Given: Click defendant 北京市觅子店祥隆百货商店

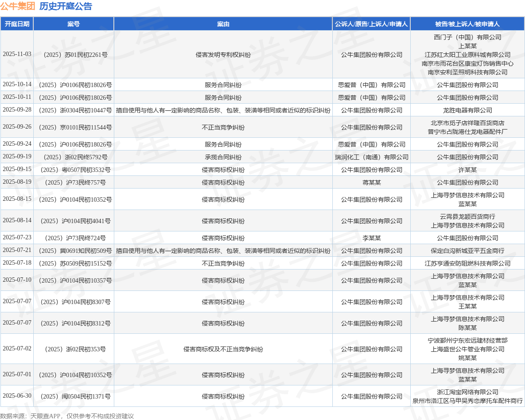Looking at the screenshot, I should [x=467, y=123].
